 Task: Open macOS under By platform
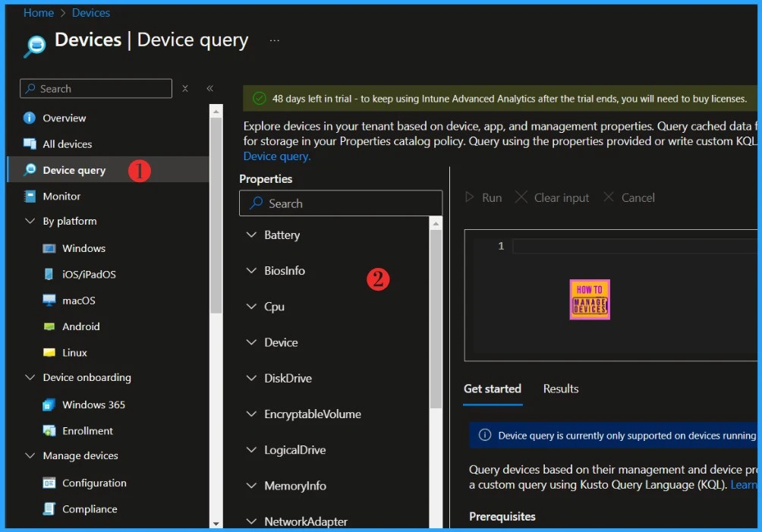[x=79, y=301]
